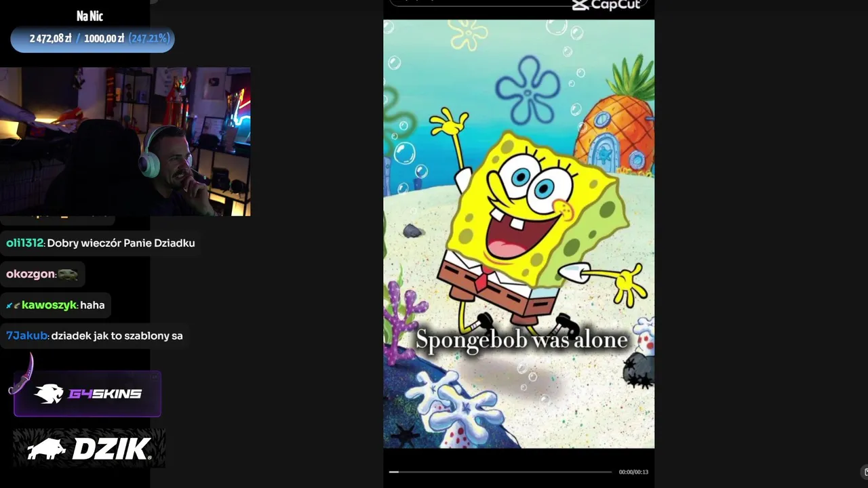The height and width of the screenshot is (488, 868).
Task: Click the SpongeBob video preview
Action: point(519,234)
